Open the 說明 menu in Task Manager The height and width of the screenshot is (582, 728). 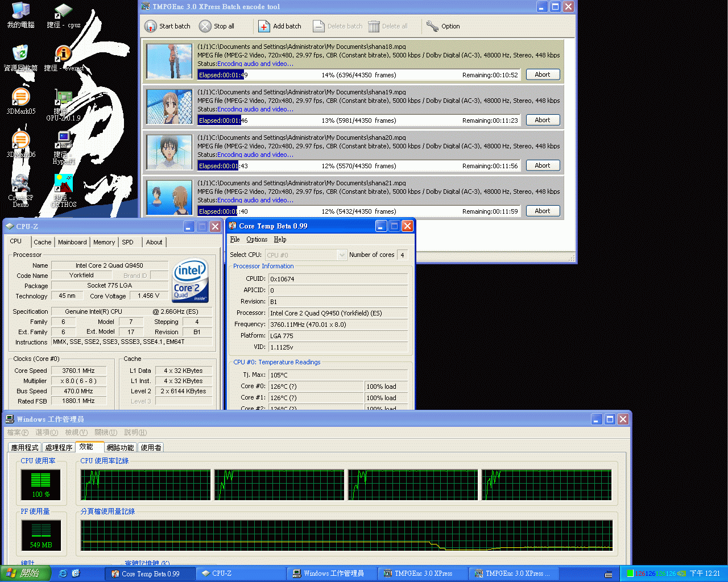[x=135, y=433]
